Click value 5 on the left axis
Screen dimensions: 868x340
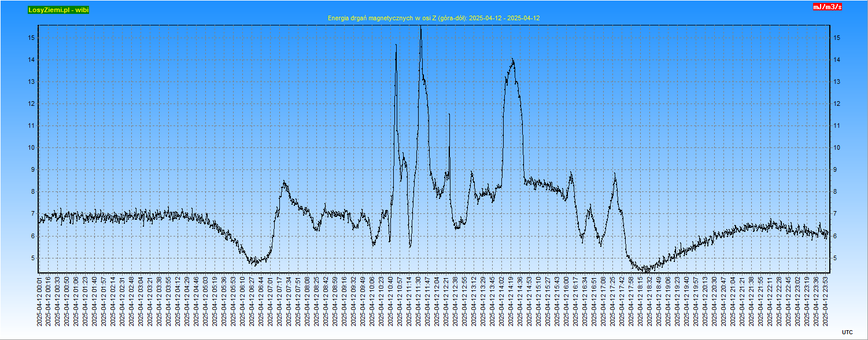pos(32,258)
